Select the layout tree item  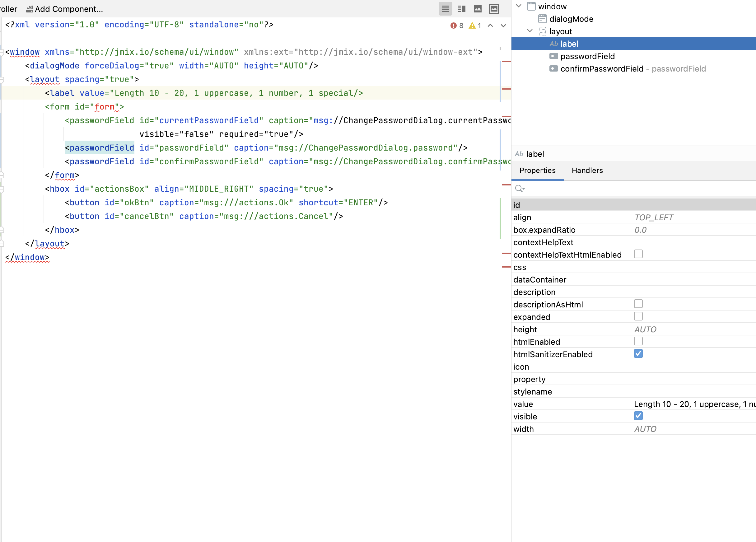point(560,31)
